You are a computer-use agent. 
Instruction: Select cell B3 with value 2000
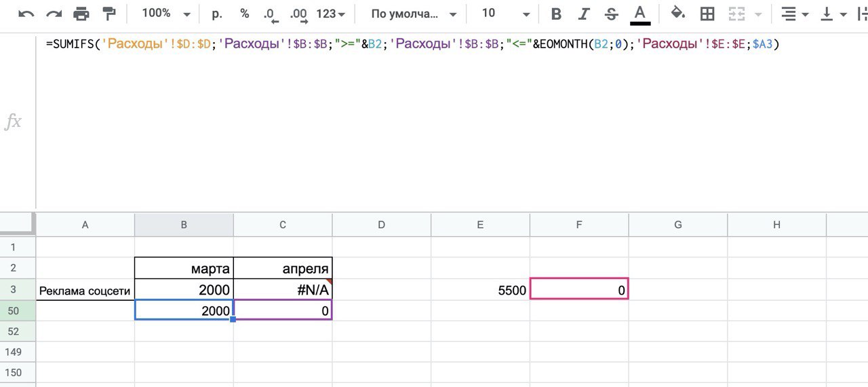point(184,290)
